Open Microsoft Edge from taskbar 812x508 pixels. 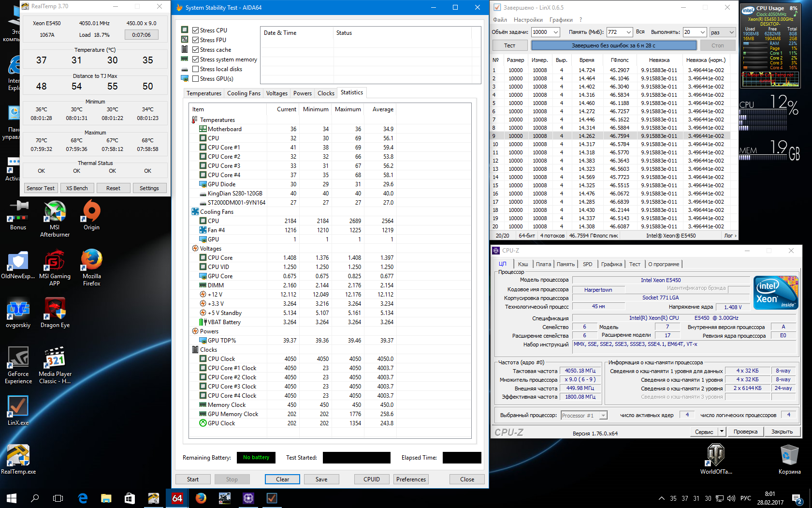coord(83,498)
